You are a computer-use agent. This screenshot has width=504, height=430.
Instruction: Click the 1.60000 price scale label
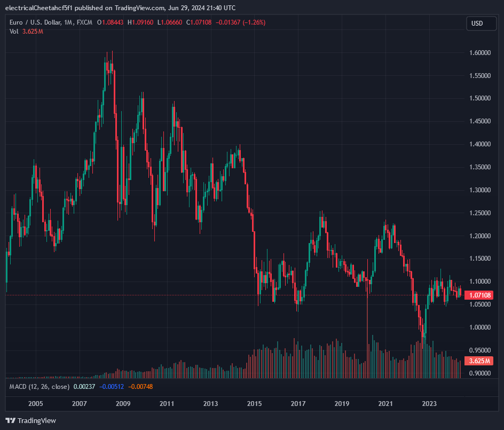point(480,53)
